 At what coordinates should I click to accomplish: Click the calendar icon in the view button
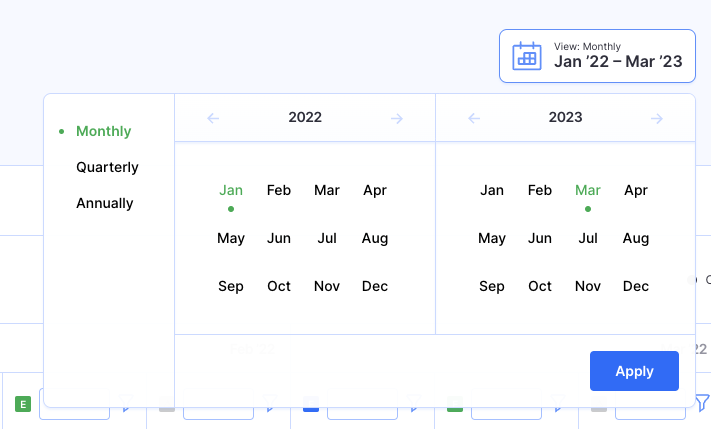pos(527,56)
